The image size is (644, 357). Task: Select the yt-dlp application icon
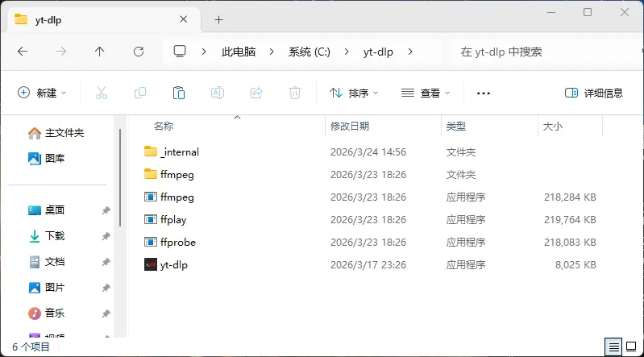[151, 264]
